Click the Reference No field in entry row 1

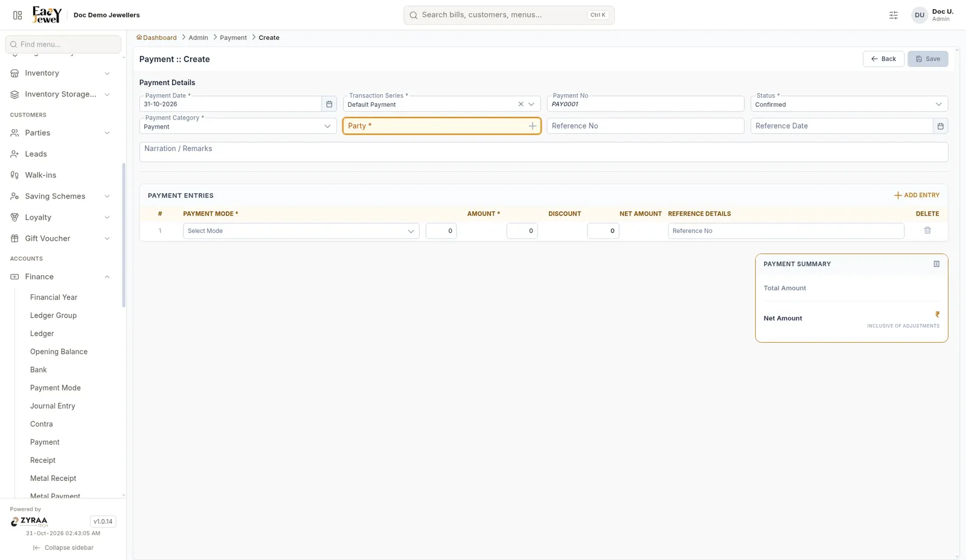click(x=786, y=231)
